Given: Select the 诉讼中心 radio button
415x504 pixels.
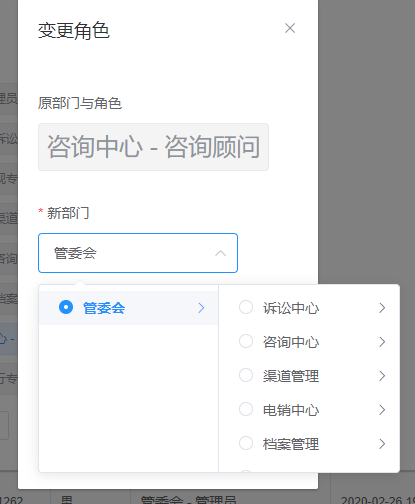Looking at the screenshot, I should tap(246, 307).
